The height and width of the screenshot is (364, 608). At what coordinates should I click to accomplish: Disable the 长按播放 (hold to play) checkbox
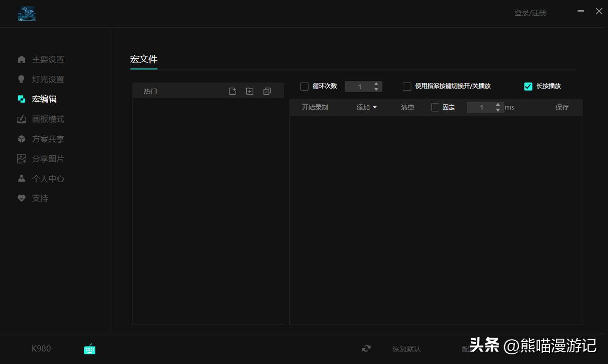click(x=528, y=86)
